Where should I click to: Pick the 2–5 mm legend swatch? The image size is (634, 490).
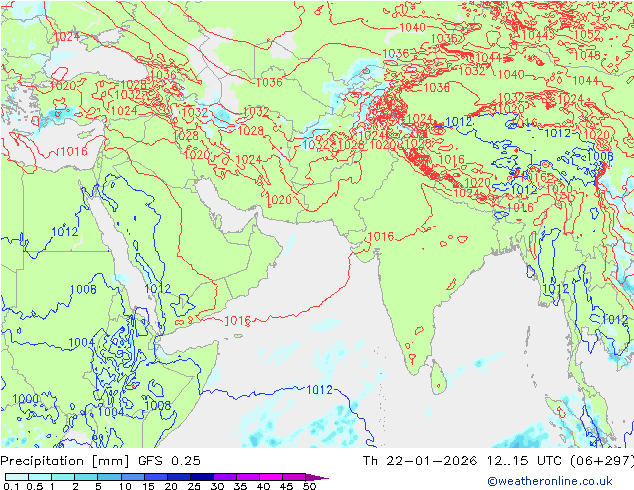[x=86, y=477]
